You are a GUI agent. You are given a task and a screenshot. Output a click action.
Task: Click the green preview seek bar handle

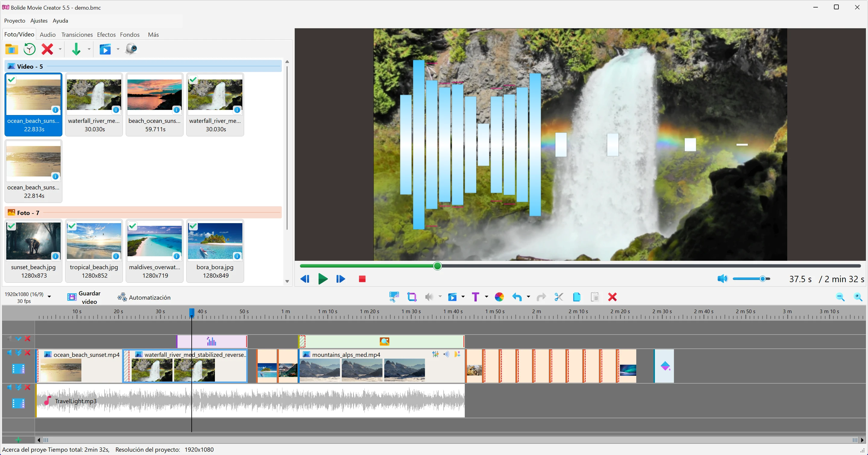(x=437, y=266)
